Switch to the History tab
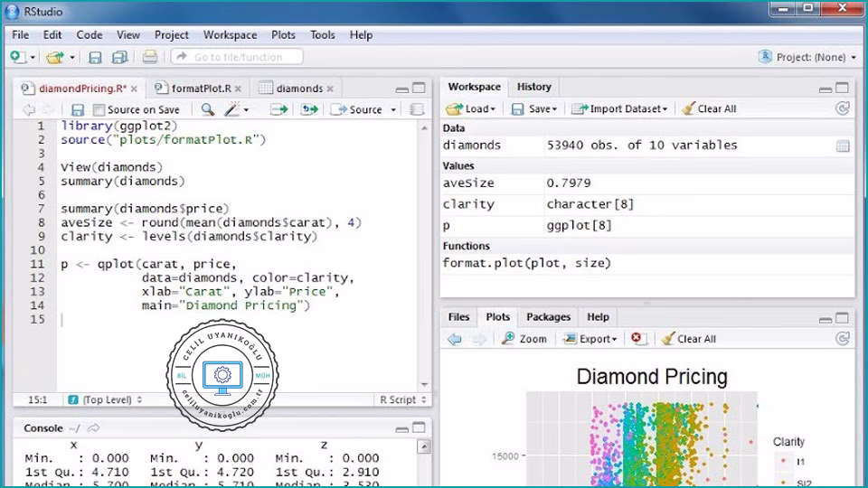 (534, 87)
